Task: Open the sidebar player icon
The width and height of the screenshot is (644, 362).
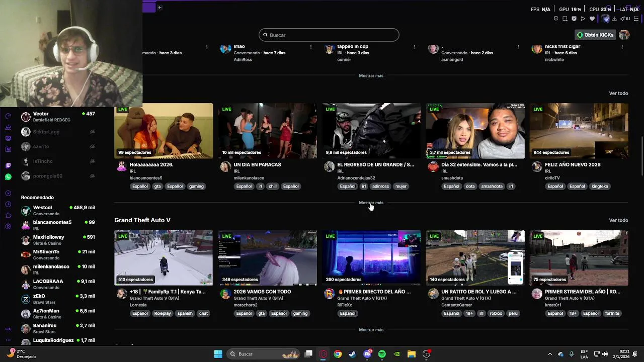Action: tap(8, 193)
